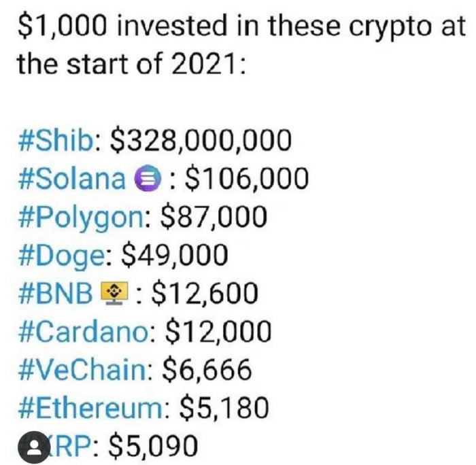Open the dark profile avatar icon
The width and height of the screenshot is (476, 465).
coord(34,447)
